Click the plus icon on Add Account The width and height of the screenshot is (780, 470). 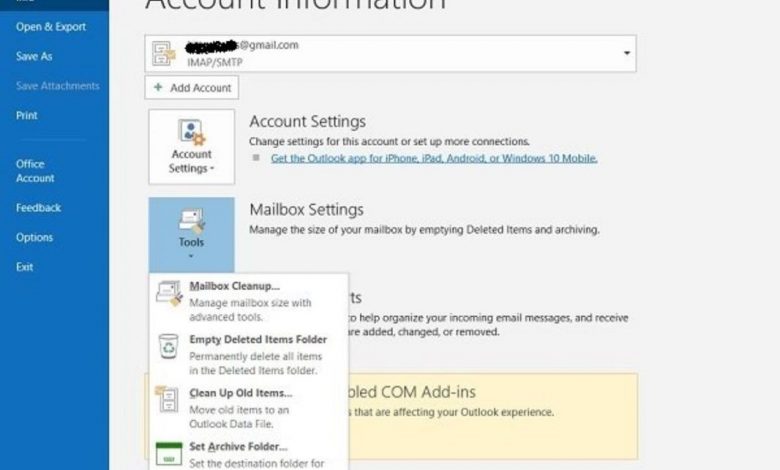[160, 88]
